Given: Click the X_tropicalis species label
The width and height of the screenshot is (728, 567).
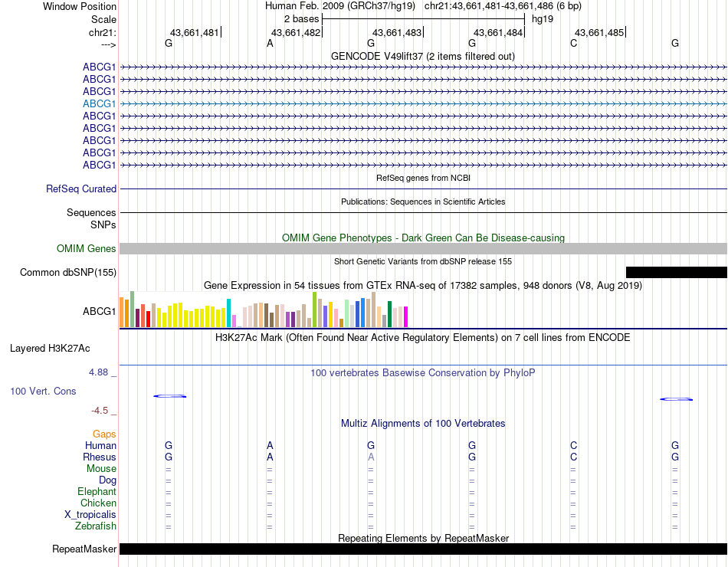Looking at the screenshot, I should [90, 515].
